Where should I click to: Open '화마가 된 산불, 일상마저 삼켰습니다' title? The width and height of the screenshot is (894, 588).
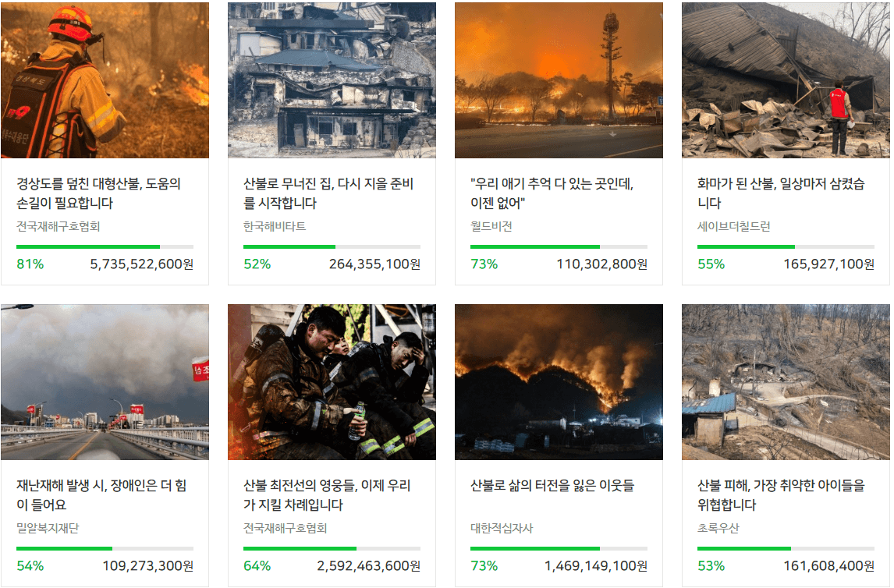pyautogui.click(x=781, y=193)
